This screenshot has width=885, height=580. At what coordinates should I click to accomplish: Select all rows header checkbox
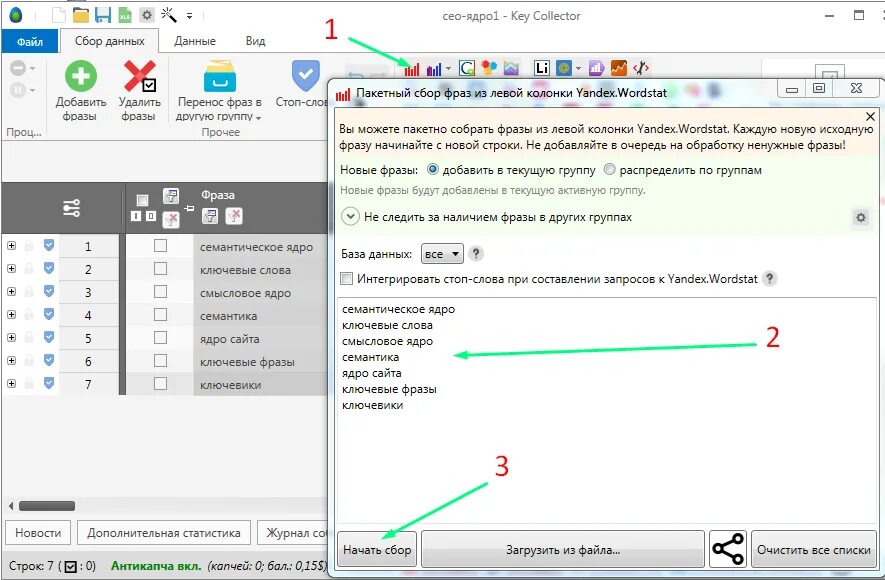pyautogui.click(x=142, y=200)
